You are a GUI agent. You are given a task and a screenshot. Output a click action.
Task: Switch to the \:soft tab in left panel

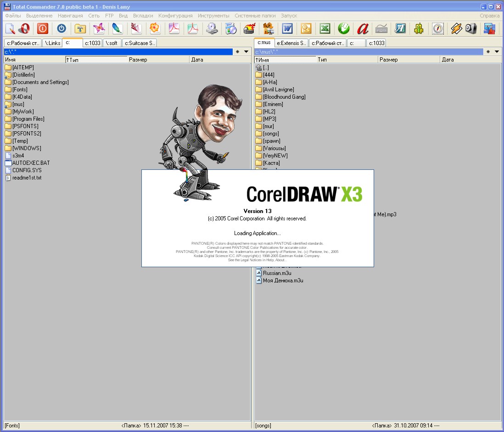pos(112,43)
